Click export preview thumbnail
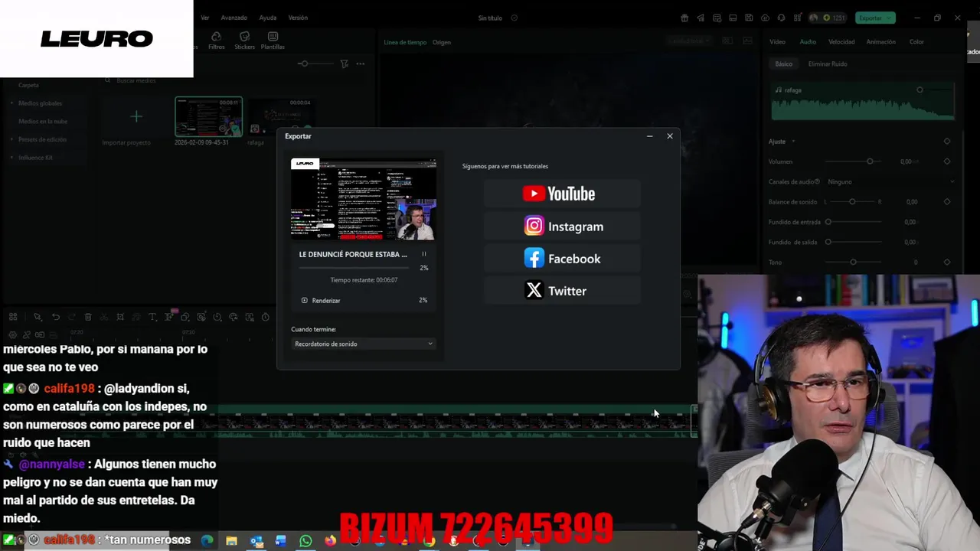Image resolution: width=980 pixels, height=551 pixels. pos(364,199)
